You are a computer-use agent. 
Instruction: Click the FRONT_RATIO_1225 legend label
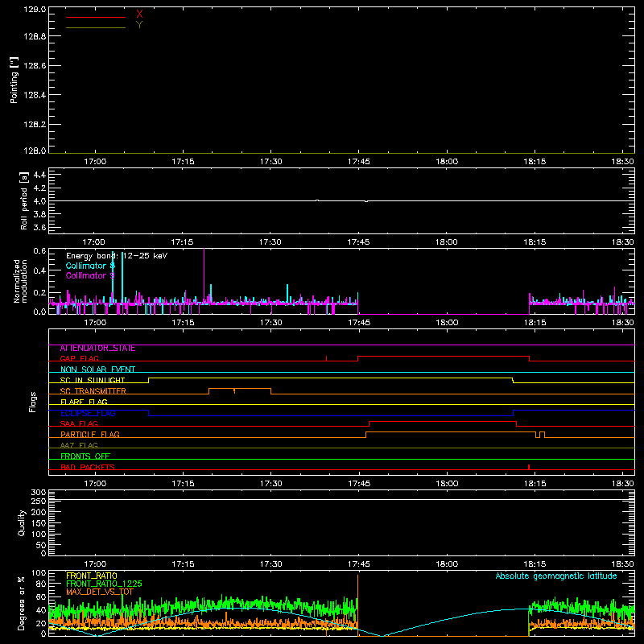click(x=104, y=584)
